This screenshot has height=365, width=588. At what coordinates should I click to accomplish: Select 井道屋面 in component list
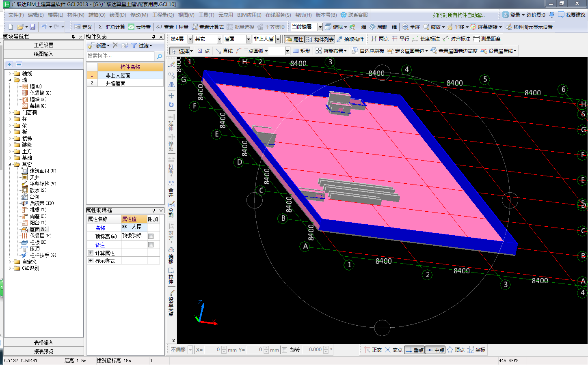coord(125,83)
